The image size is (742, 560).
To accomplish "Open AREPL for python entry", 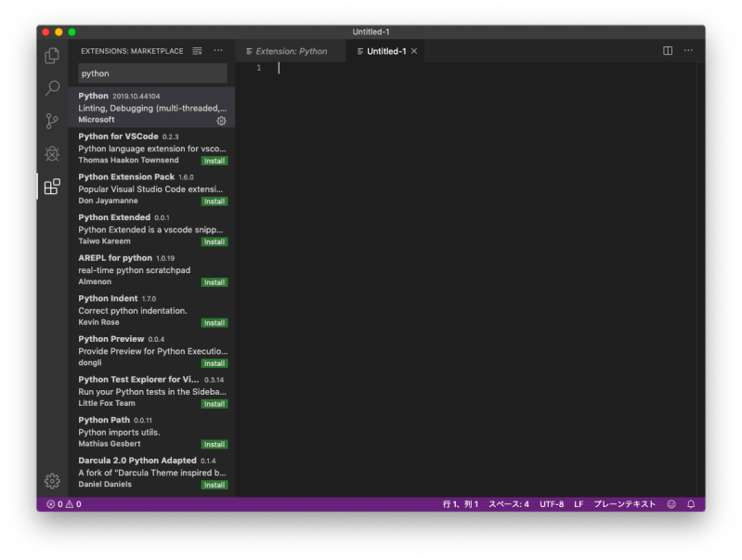I will (151, 269).
